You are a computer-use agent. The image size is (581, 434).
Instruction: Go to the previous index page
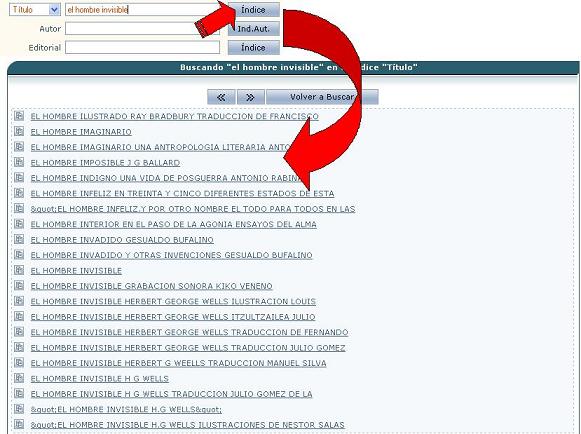[221, 97]
